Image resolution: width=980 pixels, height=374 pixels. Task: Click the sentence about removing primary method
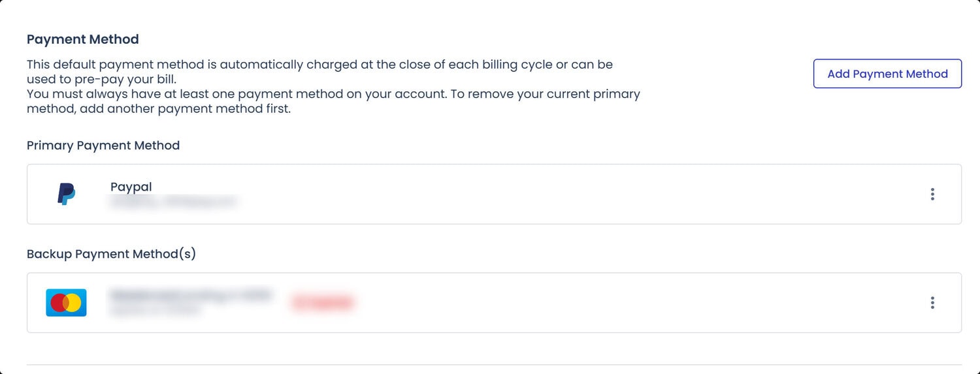[x=333, y=94]
